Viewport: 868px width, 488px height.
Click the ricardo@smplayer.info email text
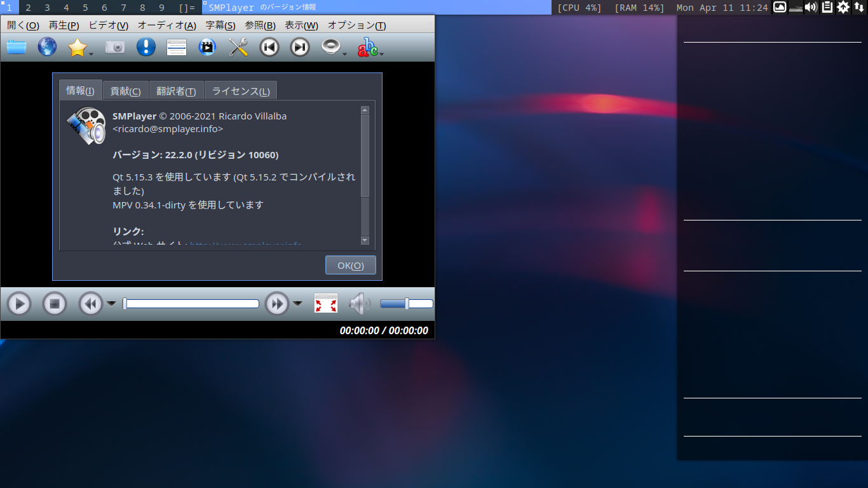[x=168, y=128]
